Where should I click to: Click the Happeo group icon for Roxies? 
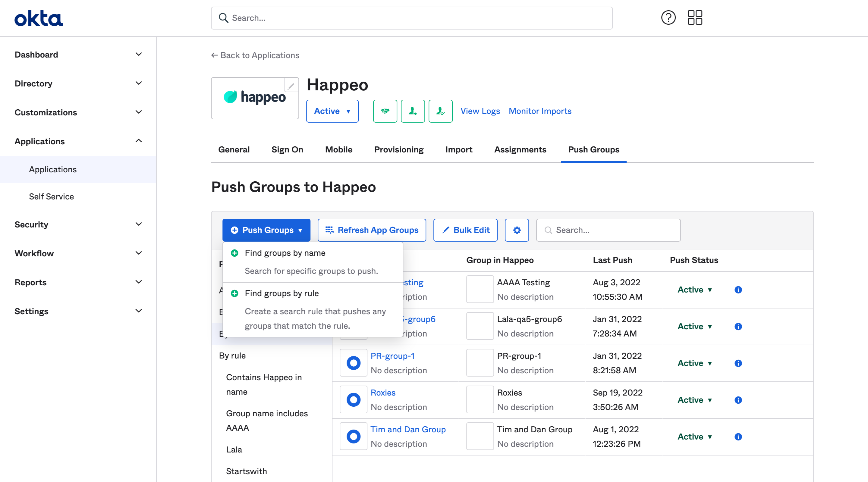click(480, 399)
